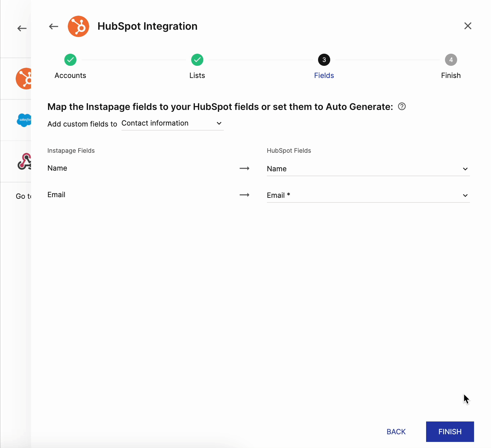
Task: Click the 'HubSpot Fields' column header
Action: pyautogui.click(x=289, y=151)
